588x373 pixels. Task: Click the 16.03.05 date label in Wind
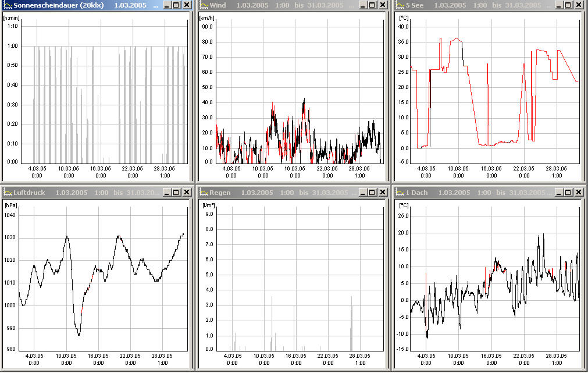coord(295,169)
